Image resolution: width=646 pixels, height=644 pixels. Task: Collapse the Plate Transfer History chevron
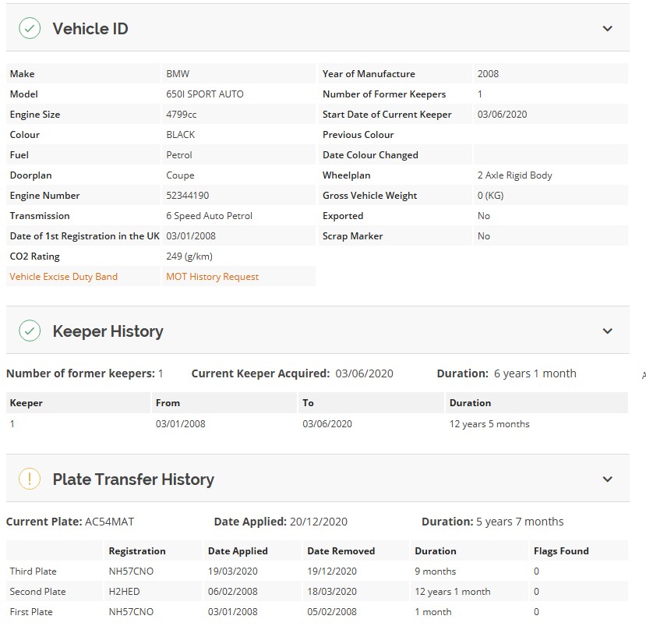[607, 479]
